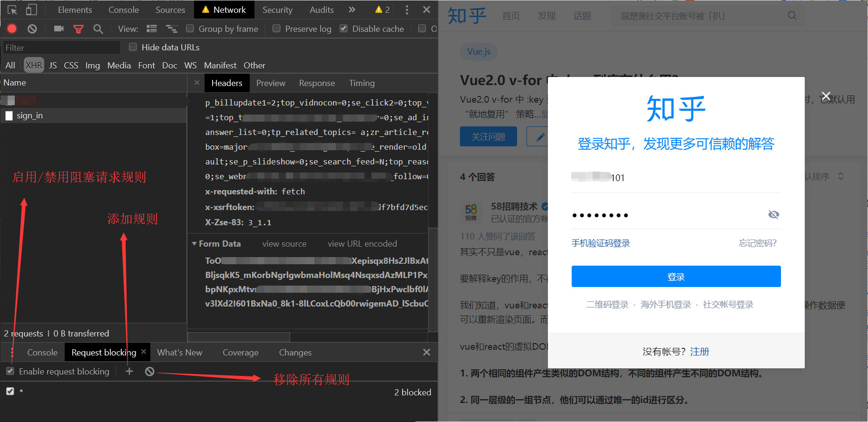Collapse the Form Data section
This screenshot has height=422, width=868.
click(x=195, y=243)
